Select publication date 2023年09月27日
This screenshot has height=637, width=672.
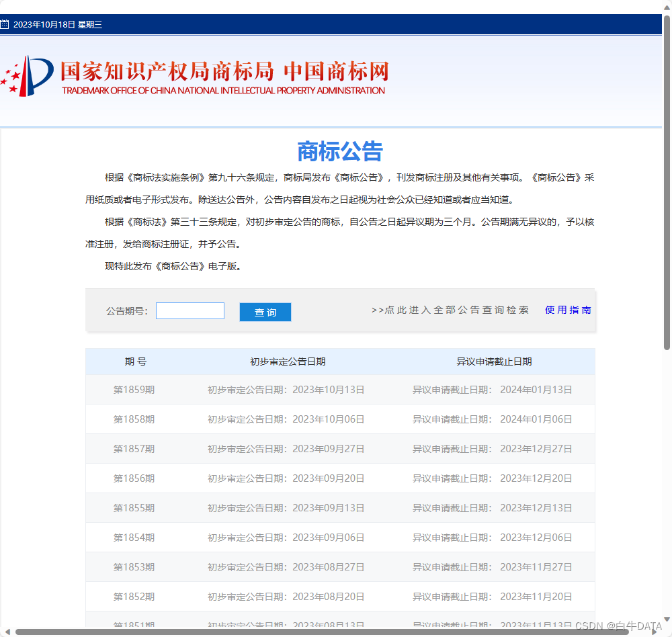pos(329,449)
